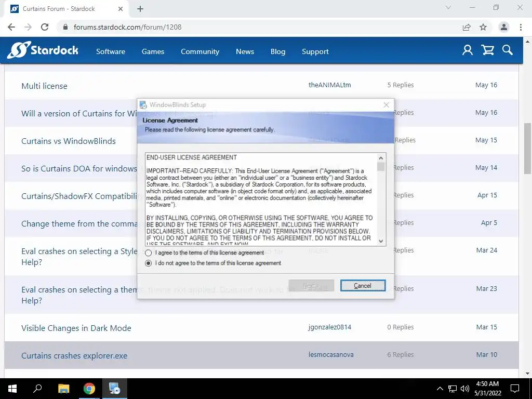The width and height of the screenshot is (532, 399).
Task: Open the Chrome three-dot menu
Action: tap(521, 27)
